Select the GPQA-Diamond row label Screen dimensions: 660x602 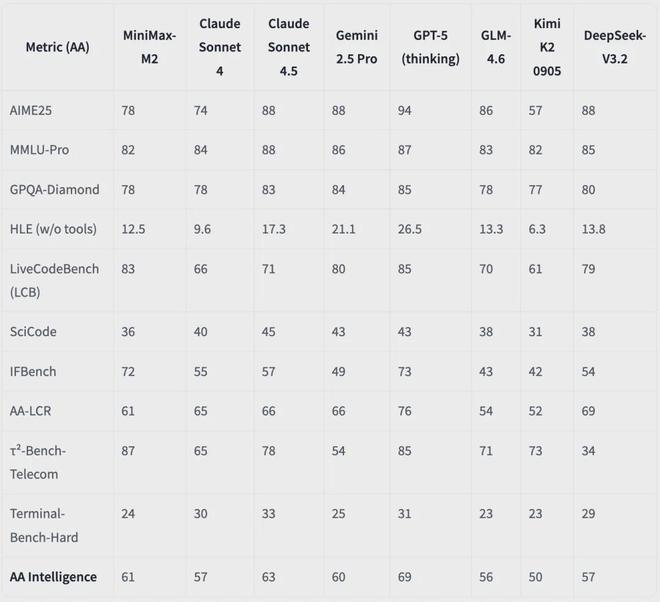[53, 188]
